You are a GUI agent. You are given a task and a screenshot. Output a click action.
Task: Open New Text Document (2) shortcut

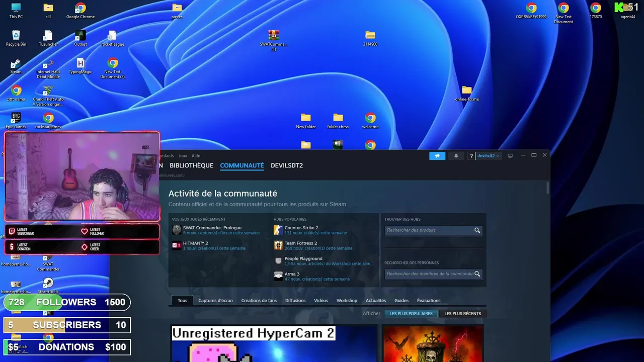pos(113,68)
